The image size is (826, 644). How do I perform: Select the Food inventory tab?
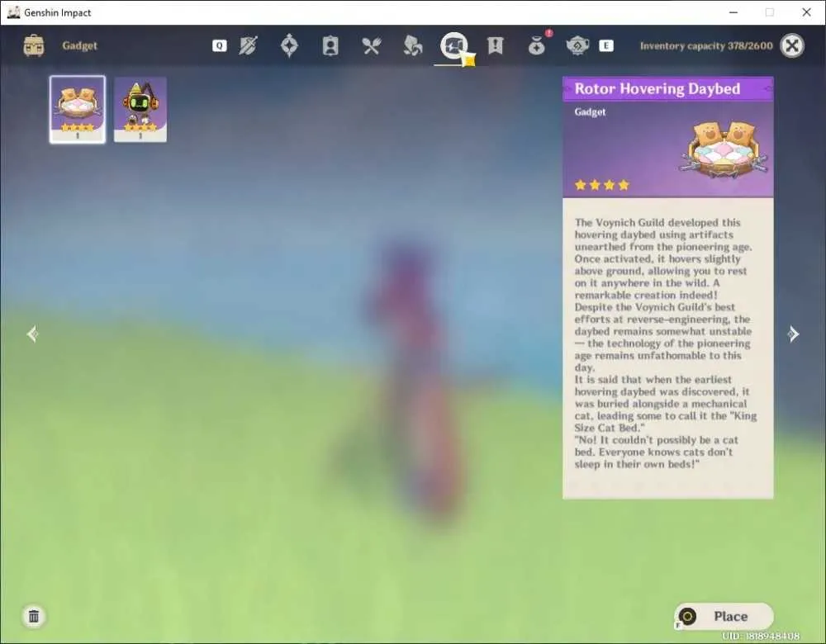(372, 45)
